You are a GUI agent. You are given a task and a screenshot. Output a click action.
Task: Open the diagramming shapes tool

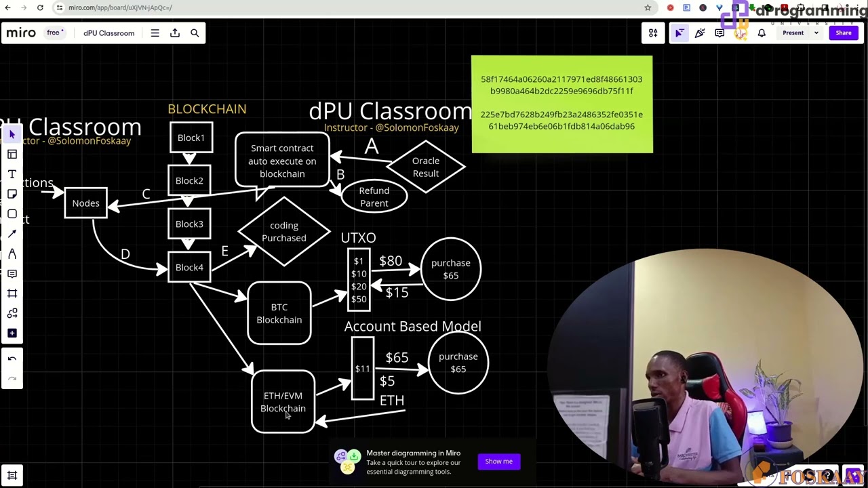(x=12, y=313)
